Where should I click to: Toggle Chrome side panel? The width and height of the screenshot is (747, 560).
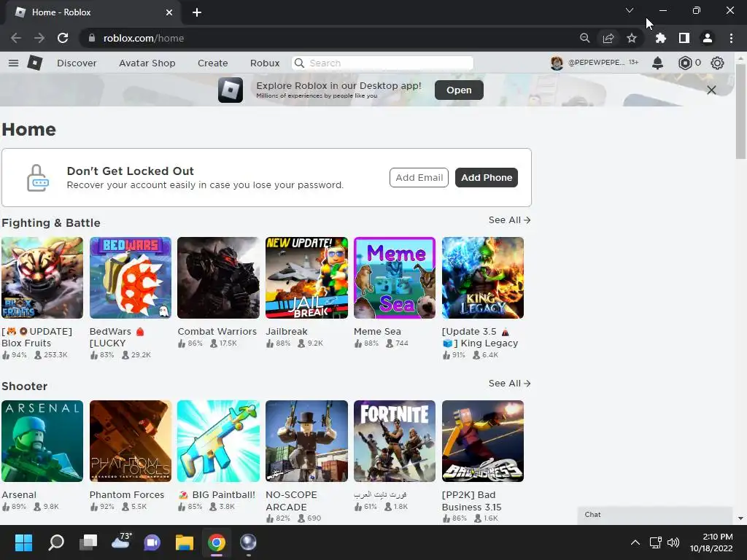[x=684, y=38]
